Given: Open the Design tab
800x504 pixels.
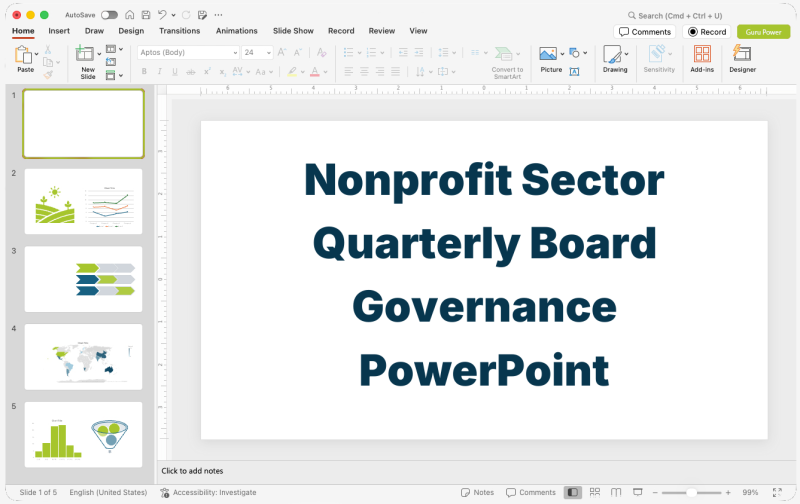Looking at the screenshot, I should pos(131,31).
